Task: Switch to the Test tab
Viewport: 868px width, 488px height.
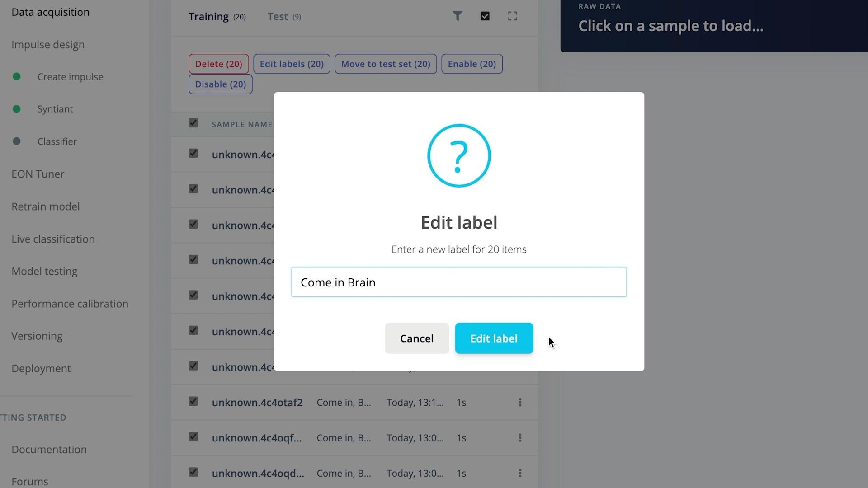Action: [284, 16]
